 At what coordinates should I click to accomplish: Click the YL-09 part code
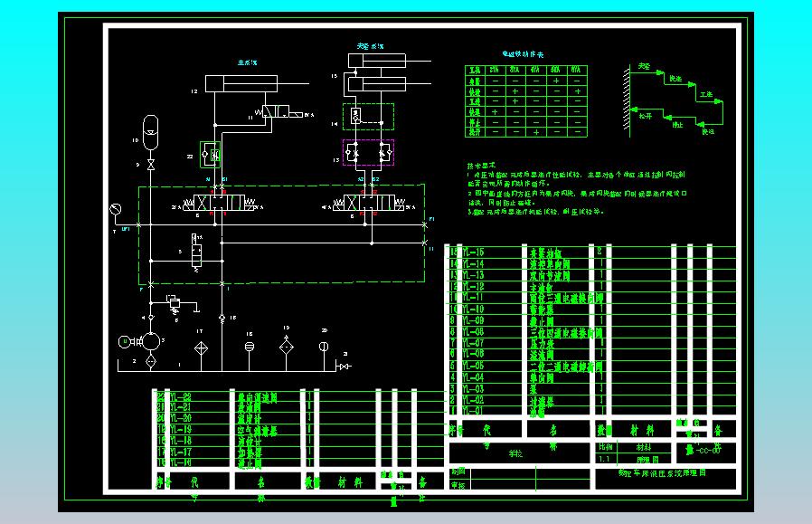(473, 320)
